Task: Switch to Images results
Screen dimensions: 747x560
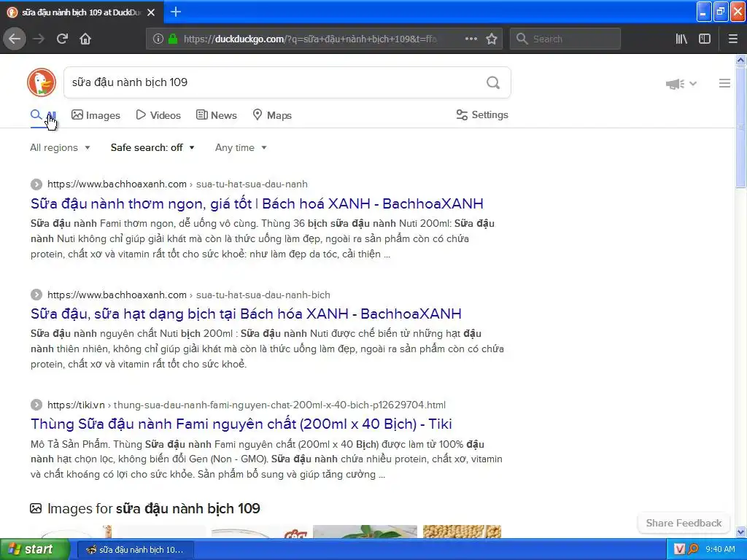Action: pyautogui.click(x=96, y=115)
